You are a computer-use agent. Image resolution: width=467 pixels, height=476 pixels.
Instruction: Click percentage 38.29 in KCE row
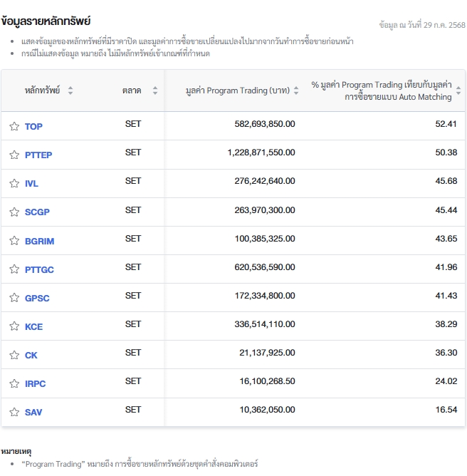pos(446,324)
